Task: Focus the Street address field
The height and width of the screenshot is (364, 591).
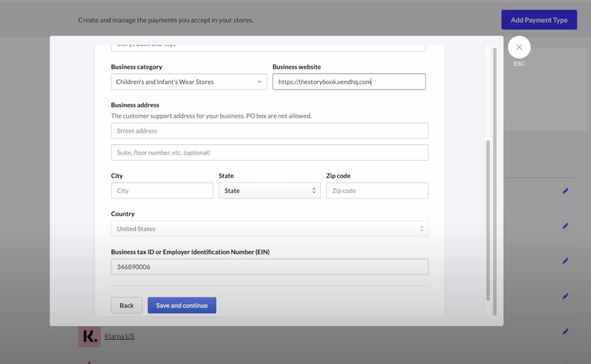Action: point(270,130)
